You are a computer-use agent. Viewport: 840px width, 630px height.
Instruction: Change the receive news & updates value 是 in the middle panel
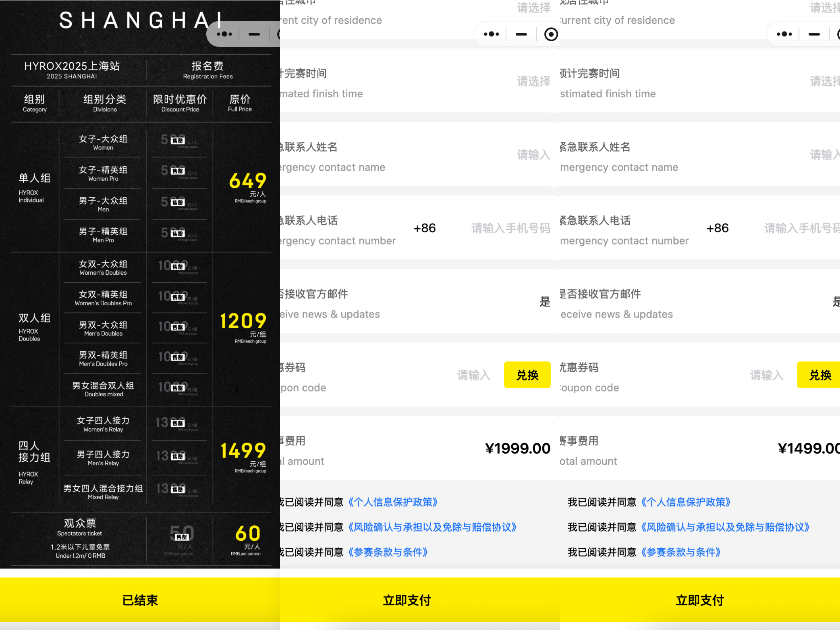coord(545,302)
